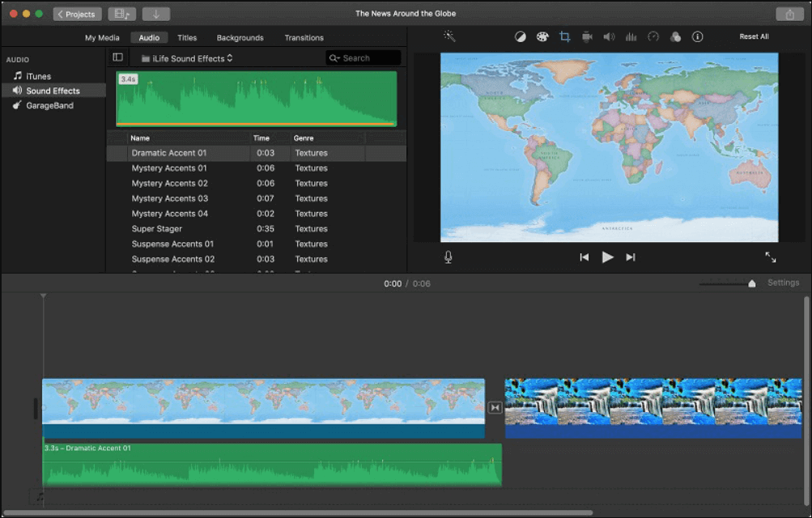Click the Reset All button
Screen dimensions: 812x518
pyautogui.click(x=754, y=36)
